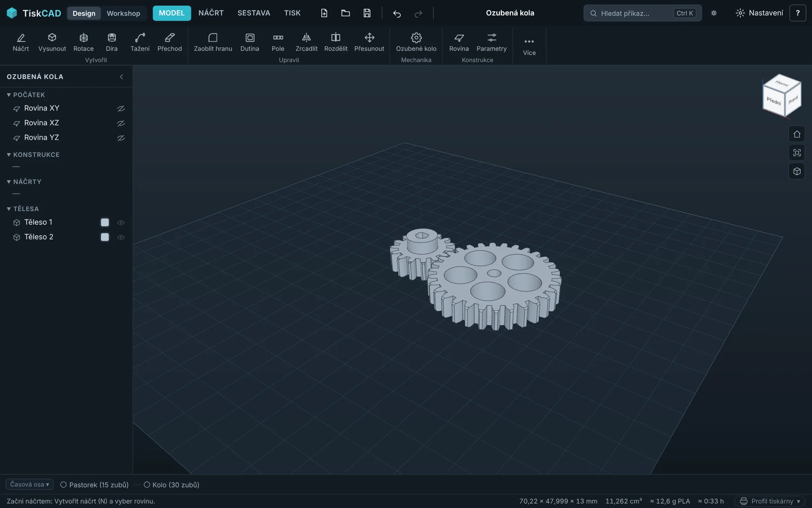Select the Díra hole tool
This screenshot has width=812, height=508.
tap(112, 42)
